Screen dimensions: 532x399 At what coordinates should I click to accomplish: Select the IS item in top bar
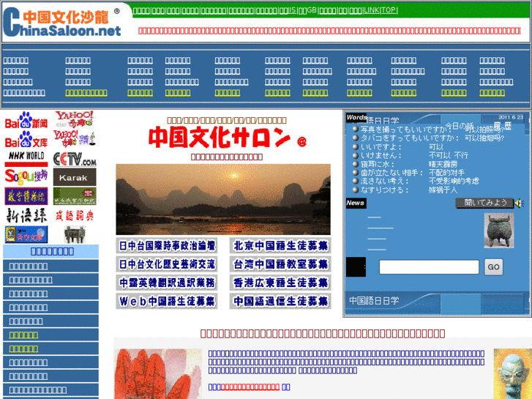click(293, 10)
